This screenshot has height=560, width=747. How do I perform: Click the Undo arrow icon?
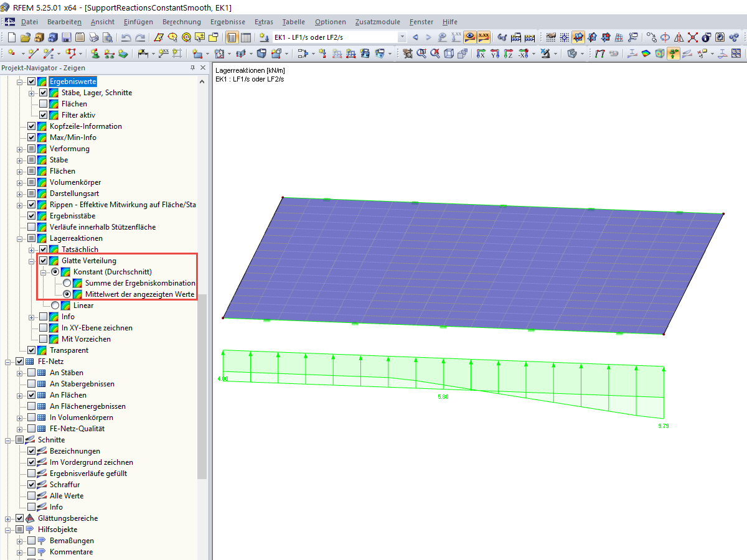pyautogui.click(x=126, y=37)
